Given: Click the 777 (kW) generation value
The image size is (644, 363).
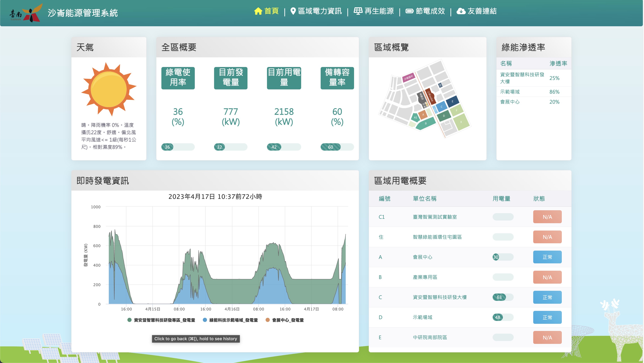Looking at the screenshot, I should point(231,116).
